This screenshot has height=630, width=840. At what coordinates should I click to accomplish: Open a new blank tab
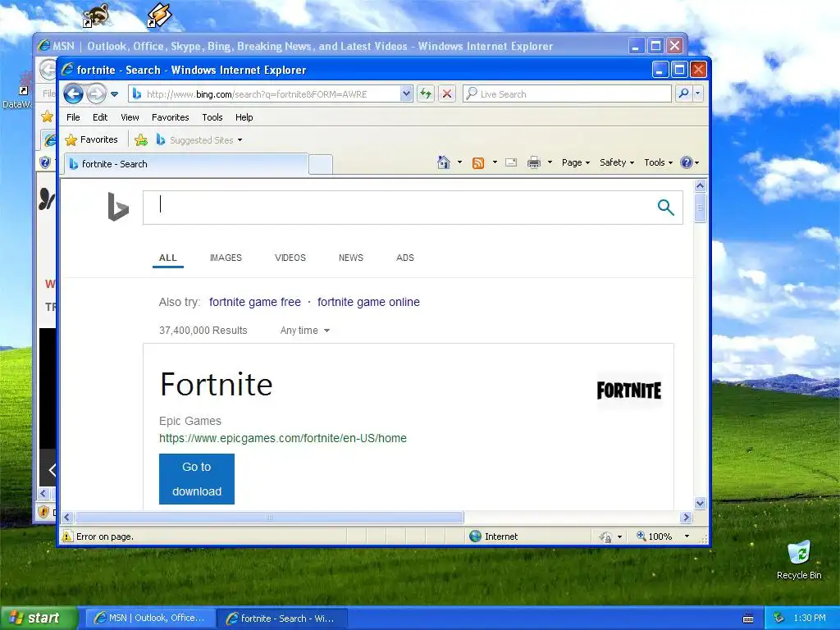coord(321,164)
